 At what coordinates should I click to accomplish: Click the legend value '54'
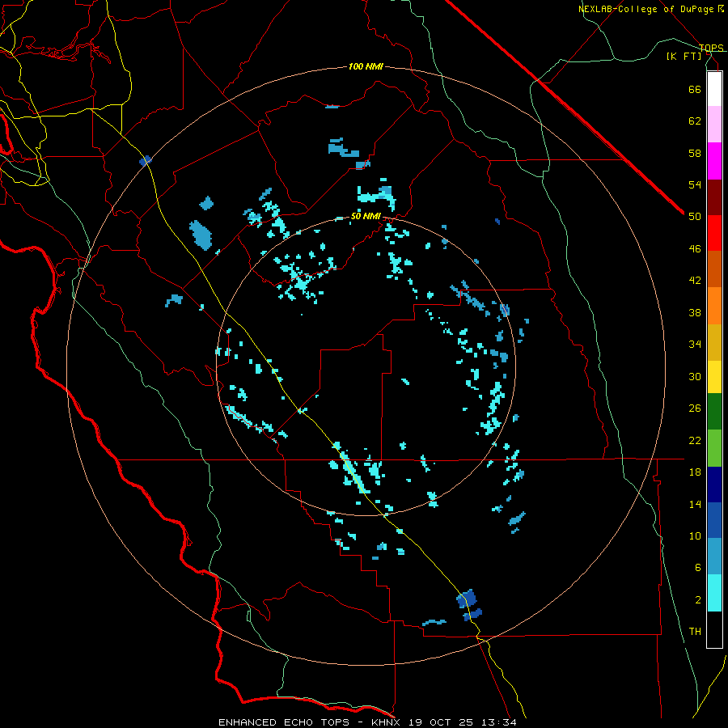click(695, 184)
